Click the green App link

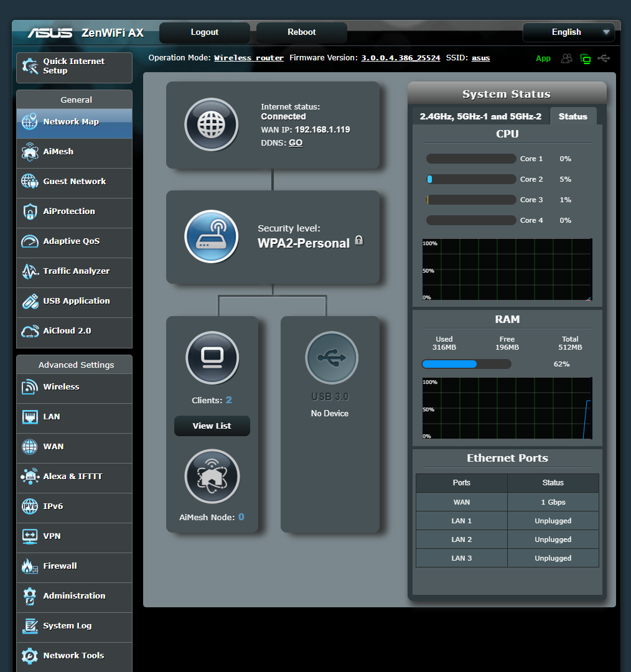tap(543, 58)
